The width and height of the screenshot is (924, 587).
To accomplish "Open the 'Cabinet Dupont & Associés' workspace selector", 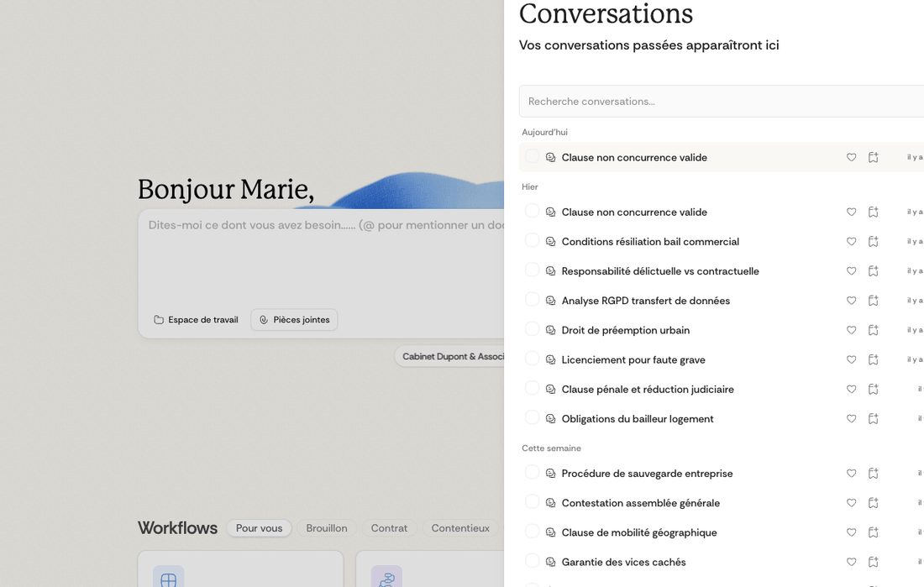I will (x=454, y=356).
